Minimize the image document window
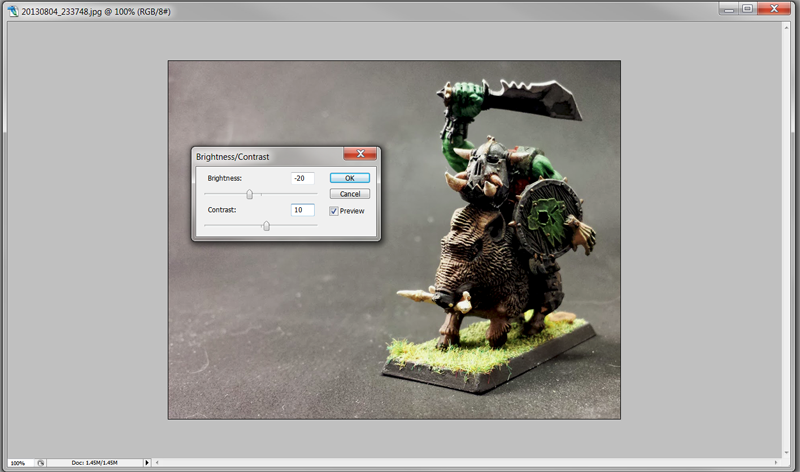The image size is (800, 472). [x=727, y=8]
